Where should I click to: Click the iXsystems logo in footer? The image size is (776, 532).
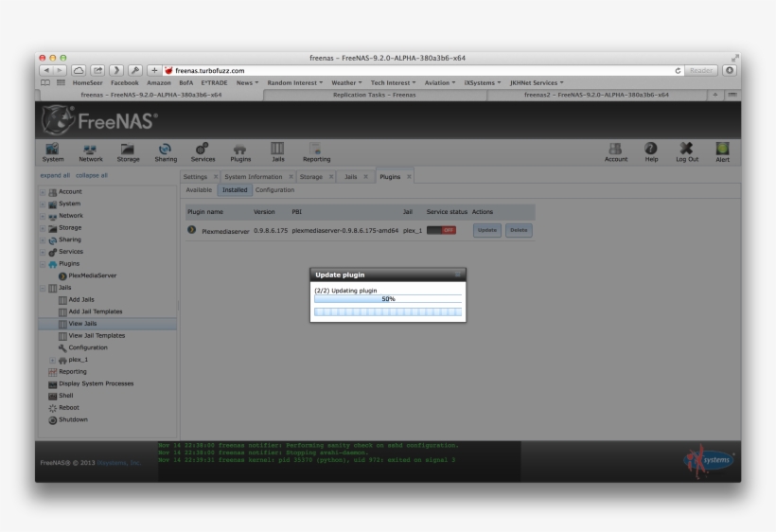[708, 461]
